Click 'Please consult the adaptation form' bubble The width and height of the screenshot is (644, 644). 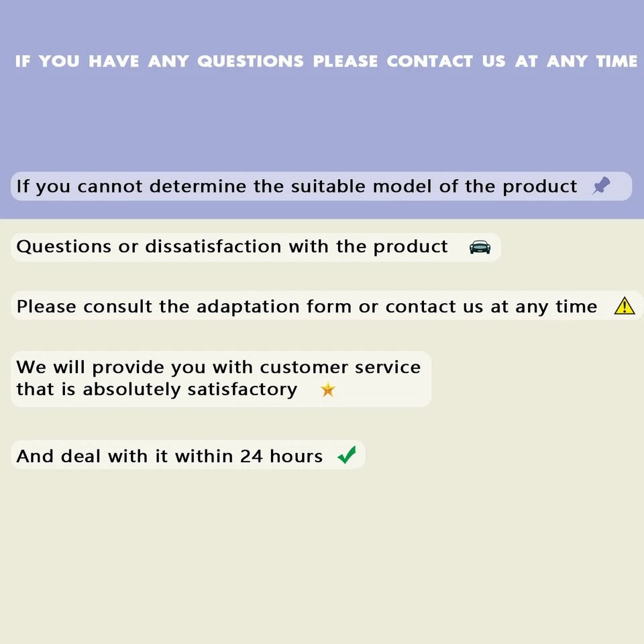[327, 306]
